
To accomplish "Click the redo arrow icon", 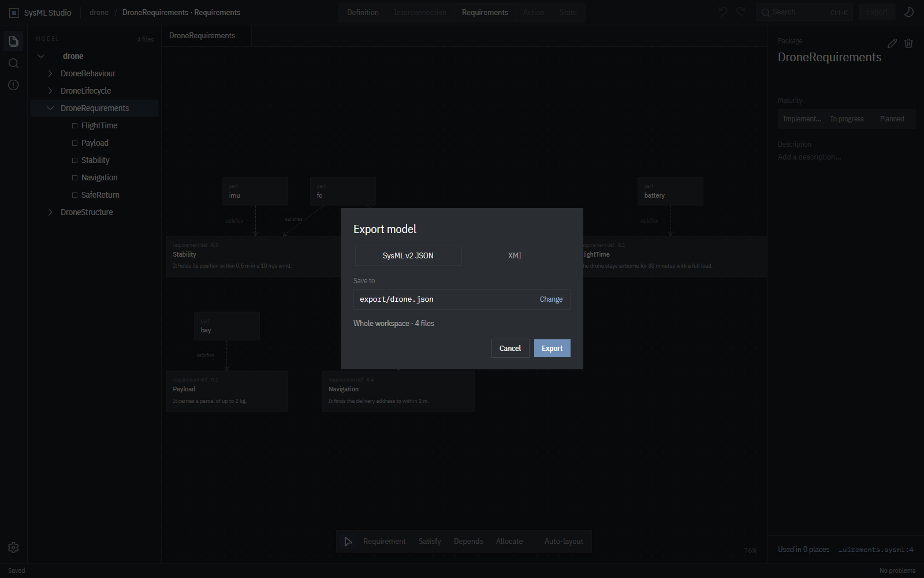I will coord(741,12).
